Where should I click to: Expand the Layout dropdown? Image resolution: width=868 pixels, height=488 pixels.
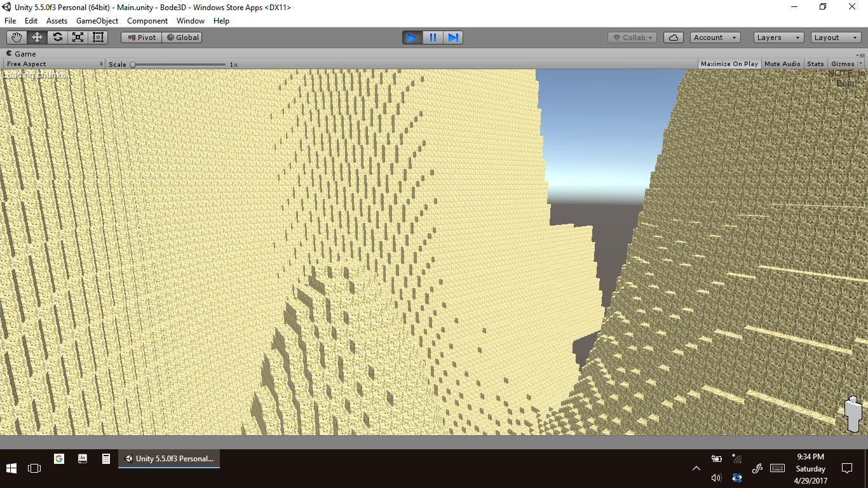point(836,37)
